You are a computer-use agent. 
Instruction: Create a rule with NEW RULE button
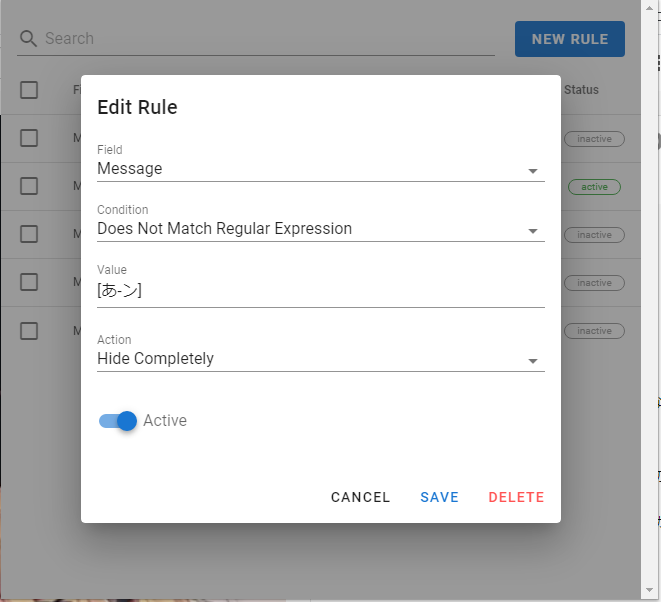[570, 39]
